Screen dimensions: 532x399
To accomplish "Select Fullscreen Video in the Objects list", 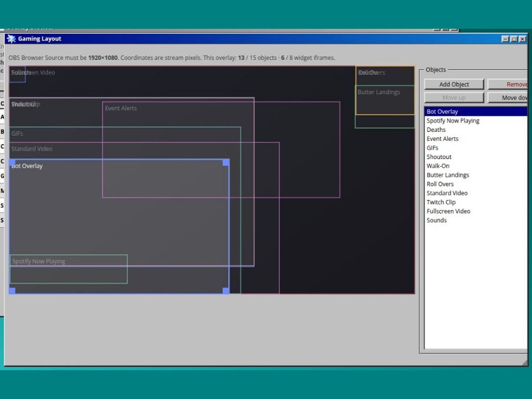I will (x=476, y=211).
